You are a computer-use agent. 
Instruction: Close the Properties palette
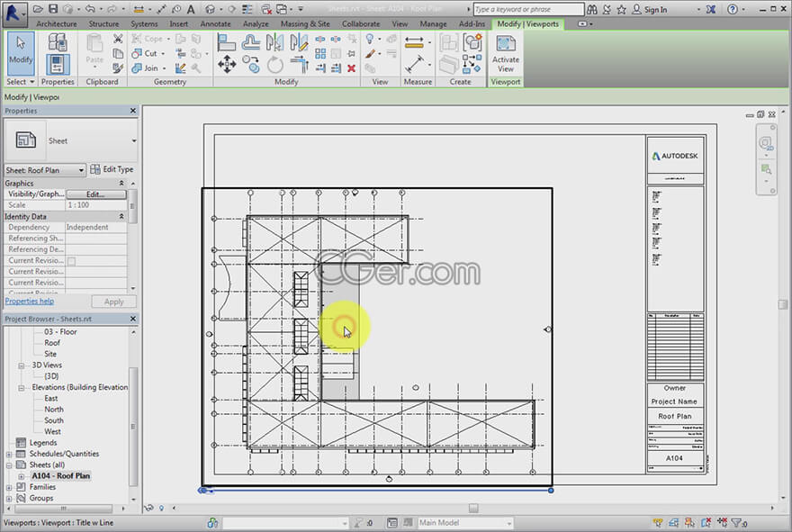click(x=133, y=111)
